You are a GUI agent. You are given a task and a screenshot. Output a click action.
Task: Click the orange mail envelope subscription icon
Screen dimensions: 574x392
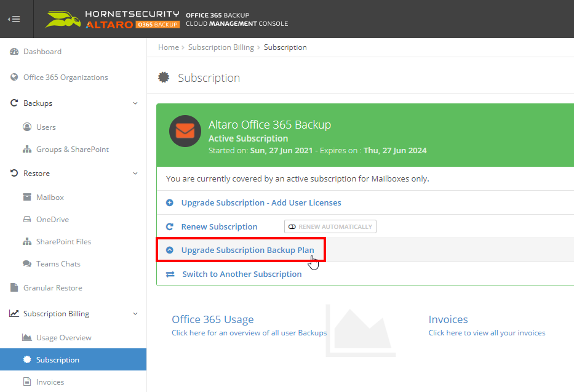pyautogui.click(x=185, y=131)
